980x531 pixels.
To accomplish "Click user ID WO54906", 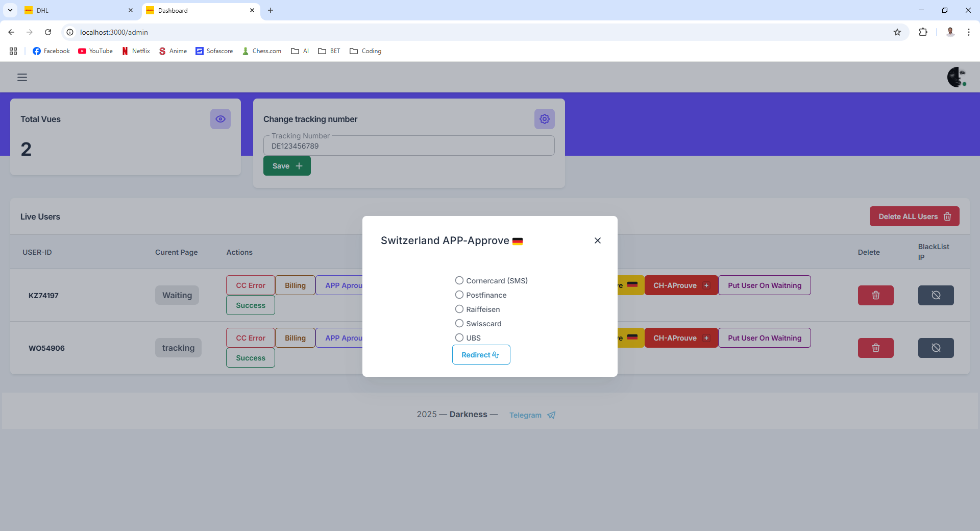I will point(46,348).
